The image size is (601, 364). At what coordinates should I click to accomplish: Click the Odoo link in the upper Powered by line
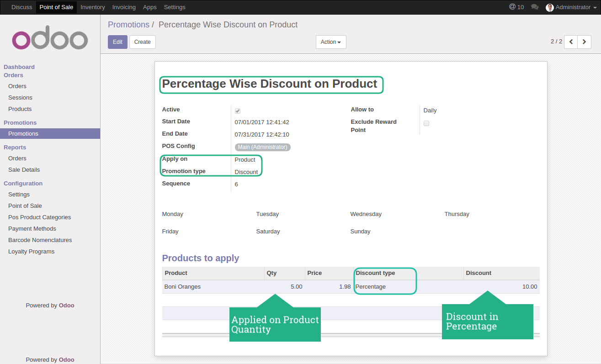[x=67, y=306]
